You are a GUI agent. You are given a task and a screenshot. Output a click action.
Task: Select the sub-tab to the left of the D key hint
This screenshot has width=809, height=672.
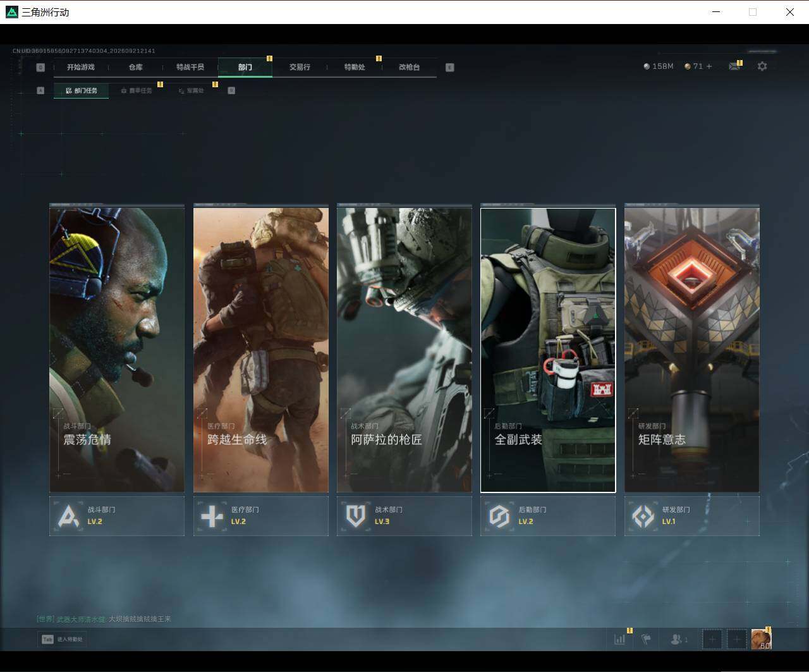coord(191,90)
